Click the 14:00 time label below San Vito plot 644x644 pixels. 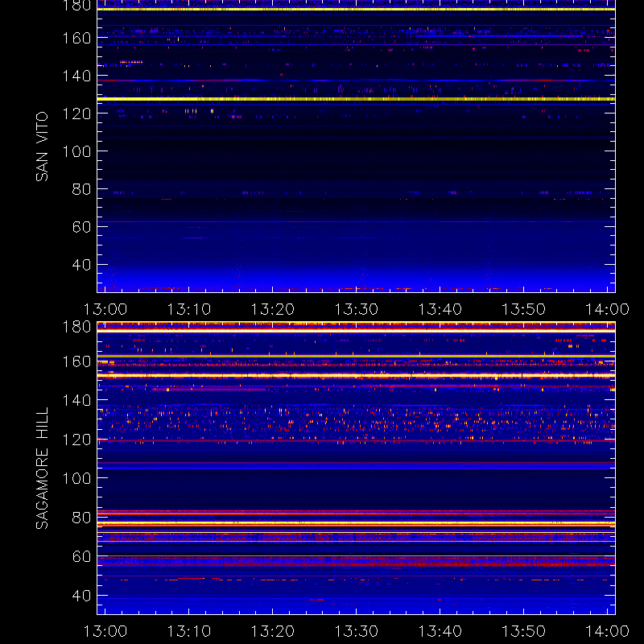[607, 309]
